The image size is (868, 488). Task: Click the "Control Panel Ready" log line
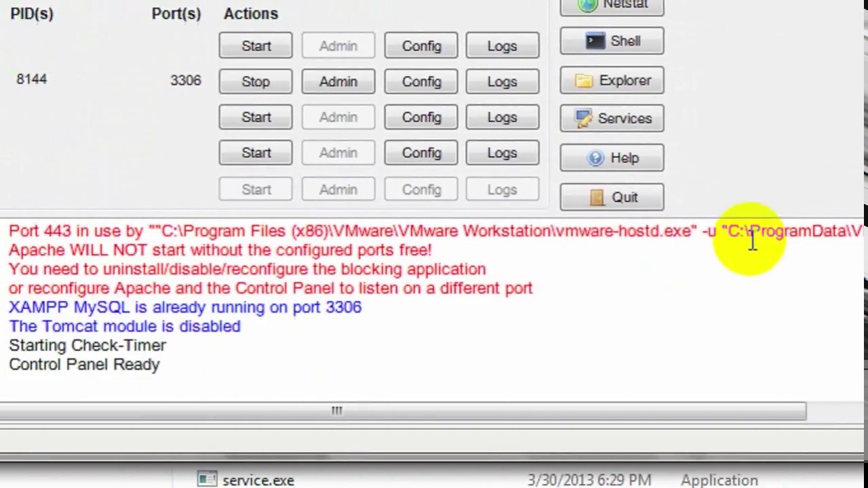84,364
